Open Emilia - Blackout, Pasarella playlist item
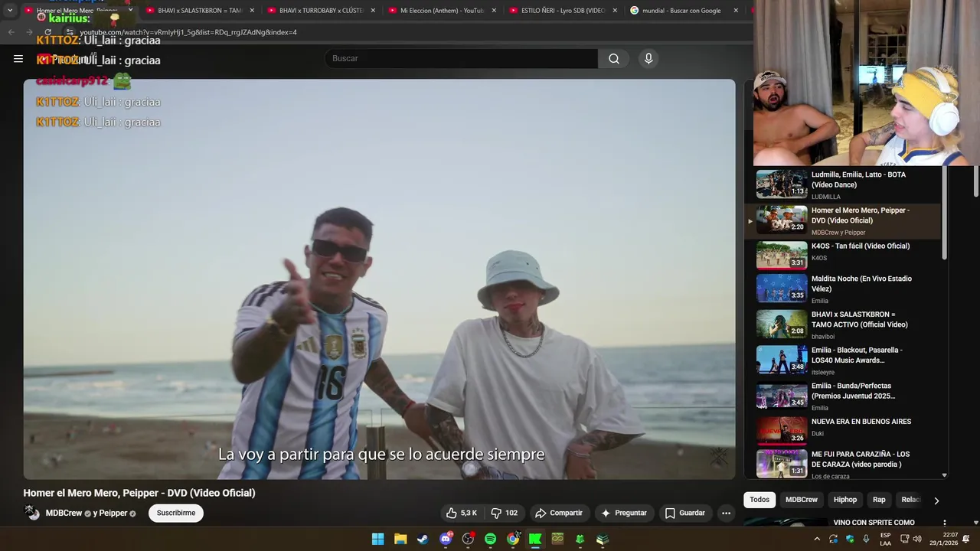980x551 pixels. [842, 360]
